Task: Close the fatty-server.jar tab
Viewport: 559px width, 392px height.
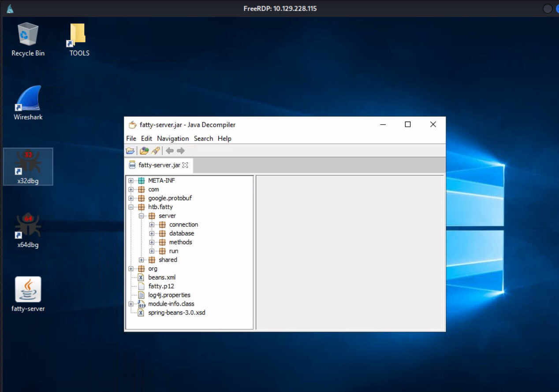Action: point(185,165)
